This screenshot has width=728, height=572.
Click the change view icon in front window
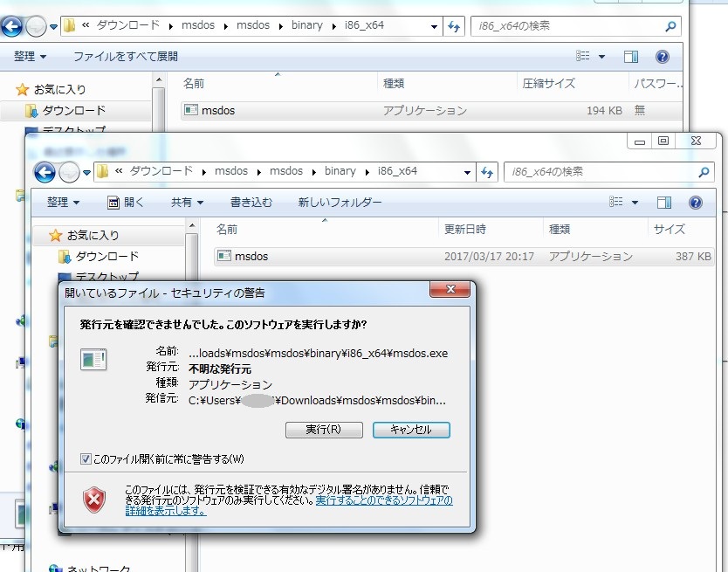coord(618,202)
